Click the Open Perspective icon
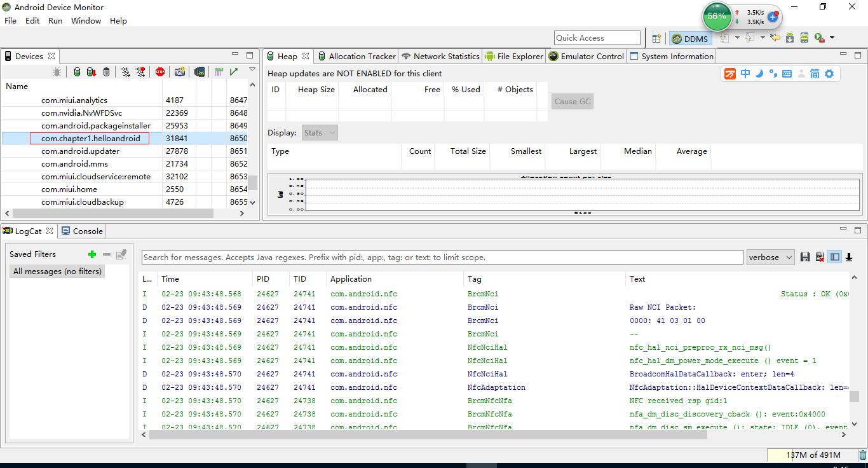 656,38
